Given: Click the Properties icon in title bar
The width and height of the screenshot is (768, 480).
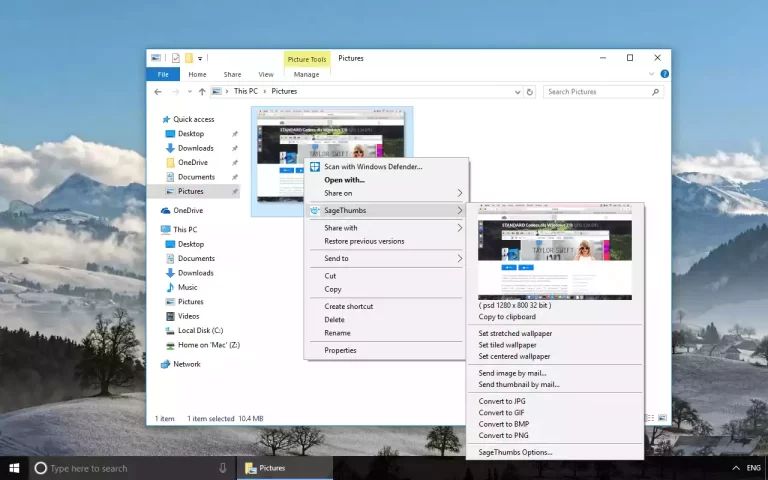Looking at the screenshot, I should tap(175, 58).
